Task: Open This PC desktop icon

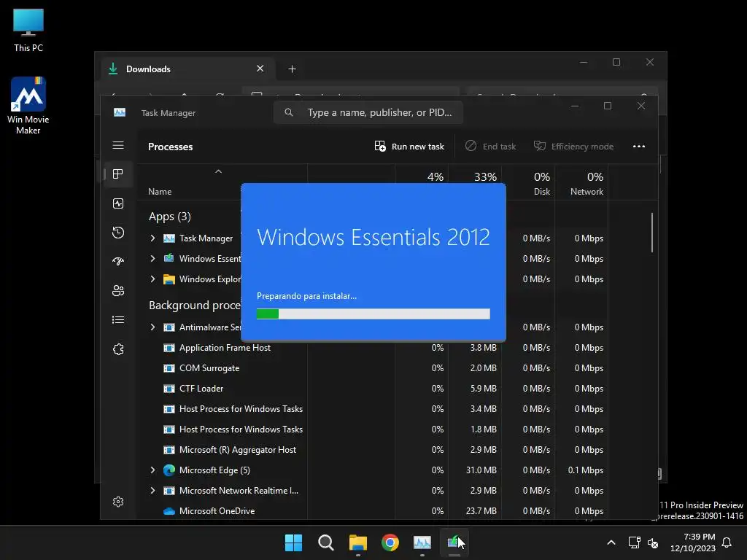Action: click(x=28, y=30)
